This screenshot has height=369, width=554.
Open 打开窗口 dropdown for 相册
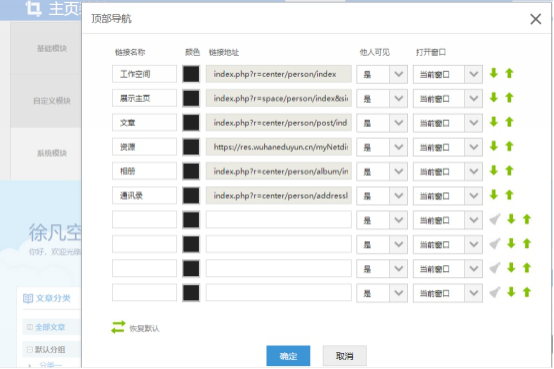(448, 171)
